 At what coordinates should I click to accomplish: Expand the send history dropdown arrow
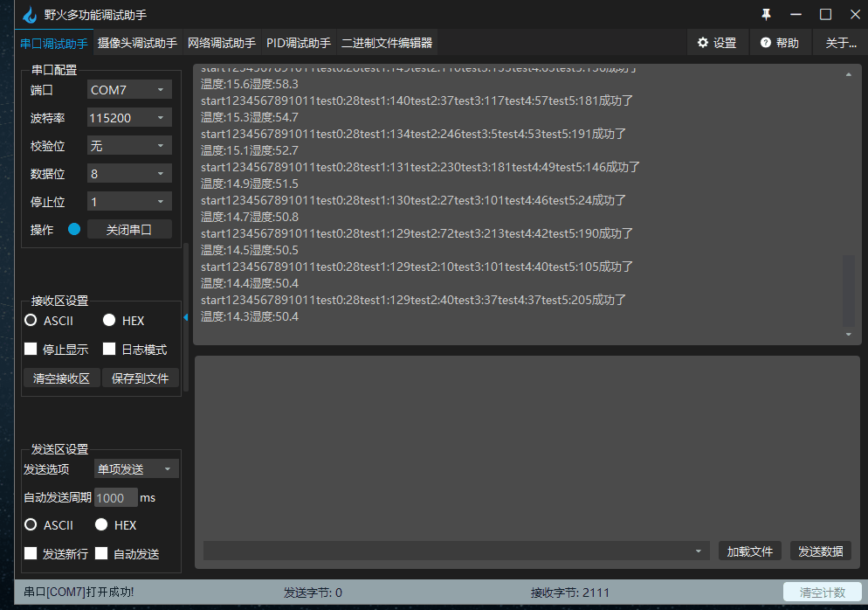698,551
